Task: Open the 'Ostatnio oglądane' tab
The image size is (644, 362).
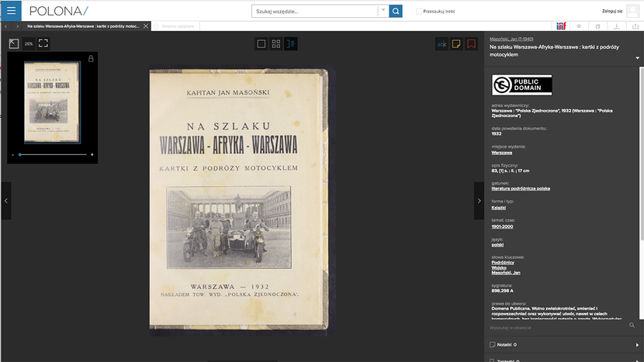Action: click(x=175, y=26)
